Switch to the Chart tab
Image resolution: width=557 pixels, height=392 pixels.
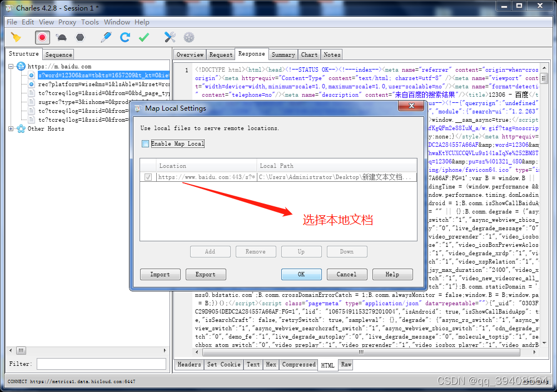click(x=310, y=54)
